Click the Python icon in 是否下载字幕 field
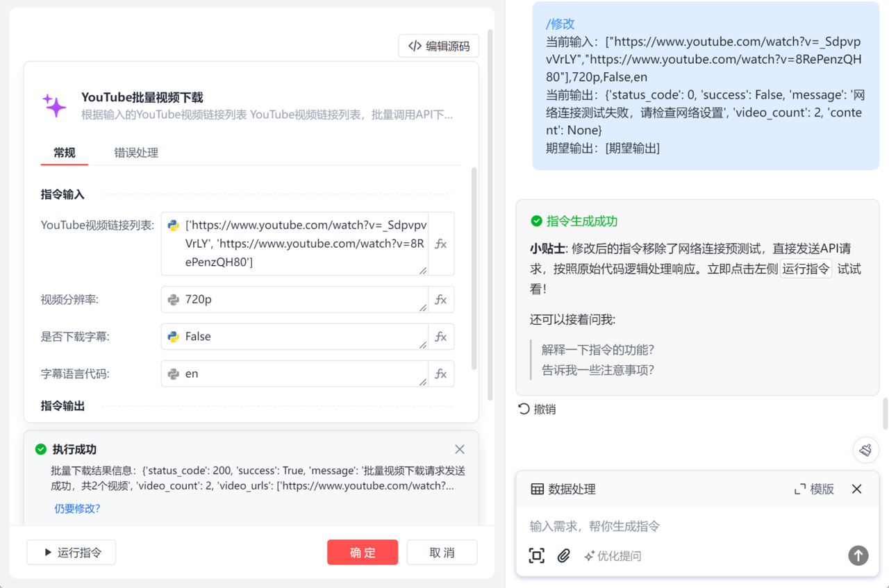This screenshot has width=889, height=588. 174,337
